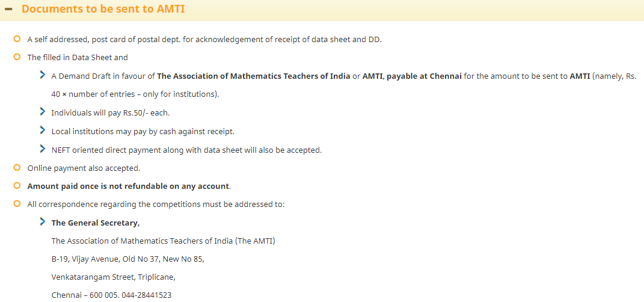This screenshot has width=644, height=302.
Task: Click the blue chevron before "A Demand Draft"
Action: point(42,75)
